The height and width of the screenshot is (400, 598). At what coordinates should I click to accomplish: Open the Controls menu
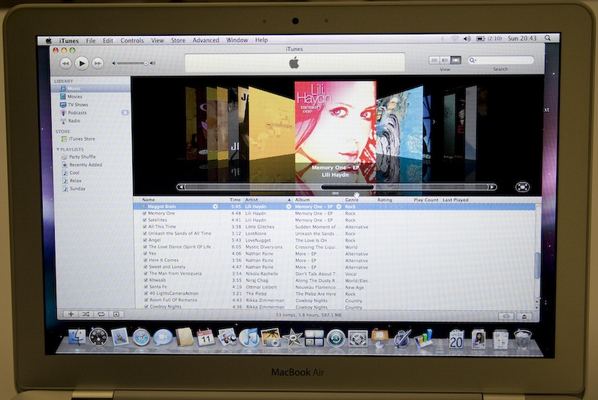coord(132,40)
